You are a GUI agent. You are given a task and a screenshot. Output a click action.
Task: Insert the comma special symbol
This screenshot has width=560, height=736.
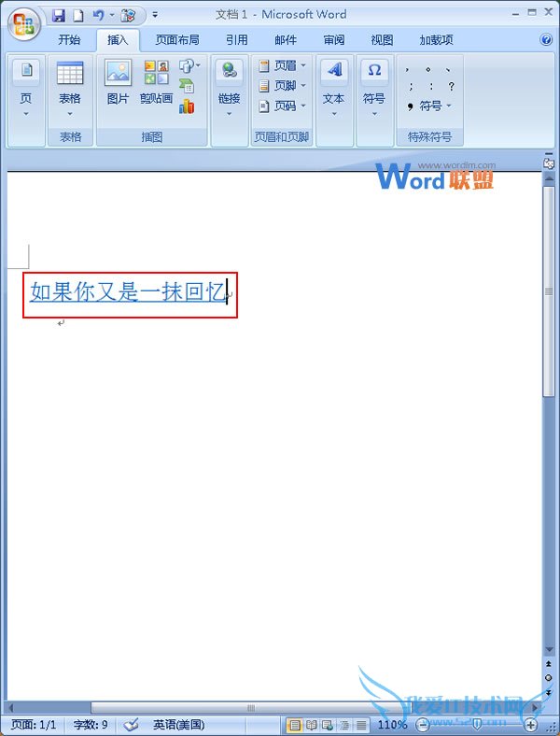(407, 69)
